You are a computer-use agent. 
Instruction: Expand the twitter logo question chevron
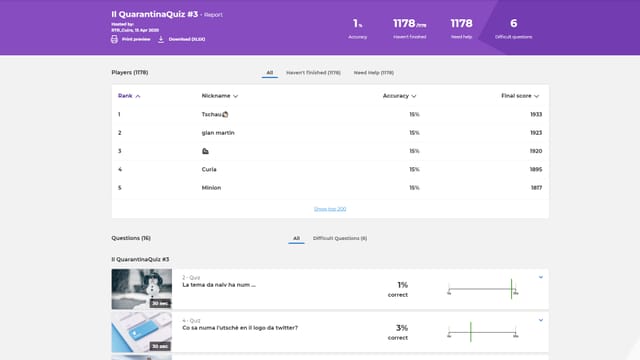[x=541, y=320]
